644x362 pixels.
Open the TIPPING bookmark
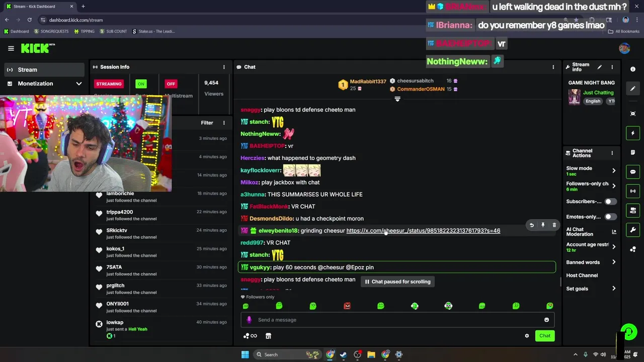(84, 31)
